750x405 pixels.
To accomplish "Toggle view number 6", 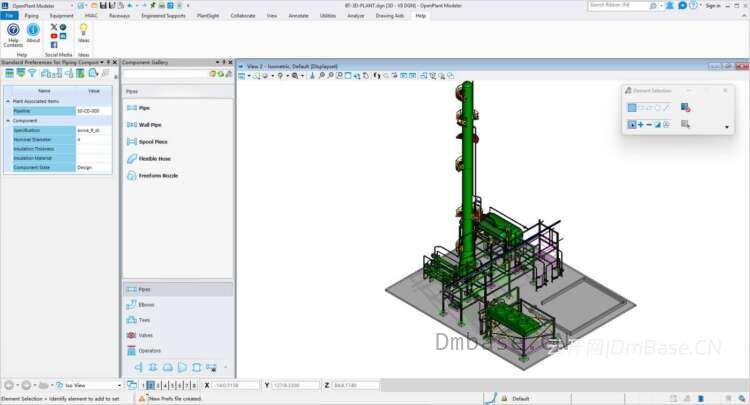I will click(x=179, y=385).
